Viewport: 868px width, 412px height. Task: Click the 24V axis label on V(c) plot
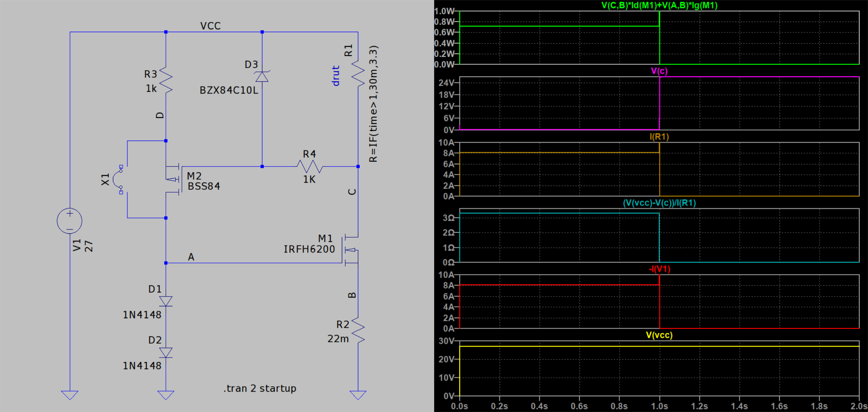447,83
